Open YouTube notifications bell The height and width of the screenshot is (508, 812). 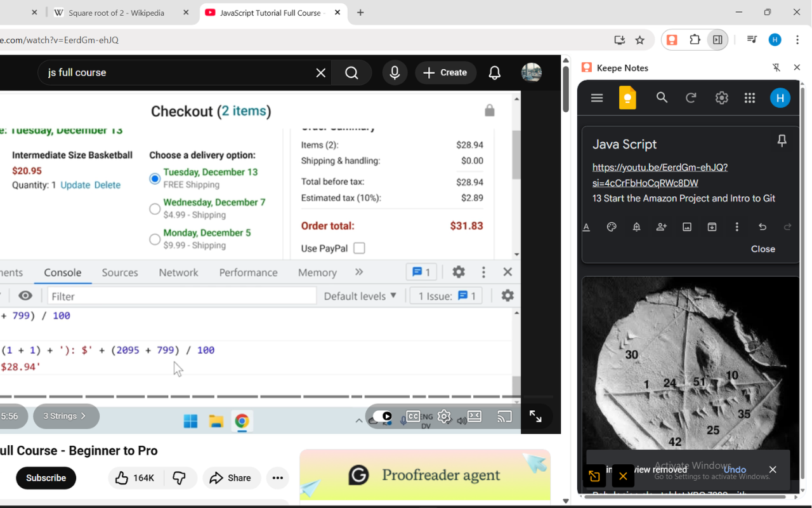(x=495, y=72)
